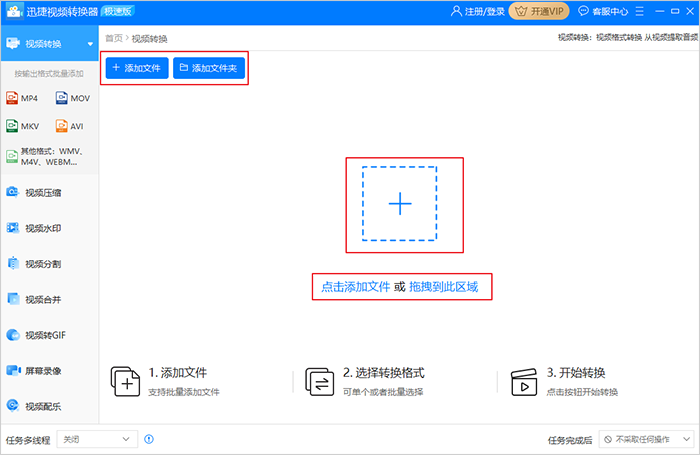This screenshot has width=700, height=455.
Task: Close the converter window
Action: pyautogui.click(x=690, y=11)
